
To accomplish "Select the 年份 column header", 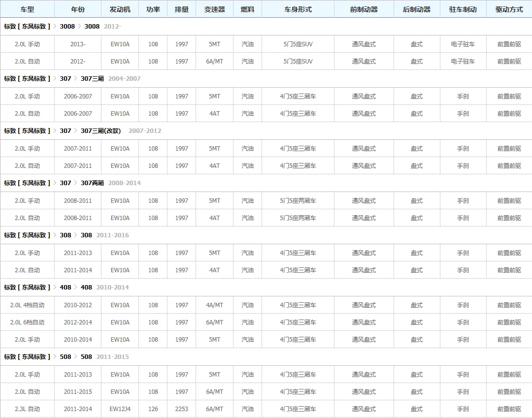I will [78, 9].
